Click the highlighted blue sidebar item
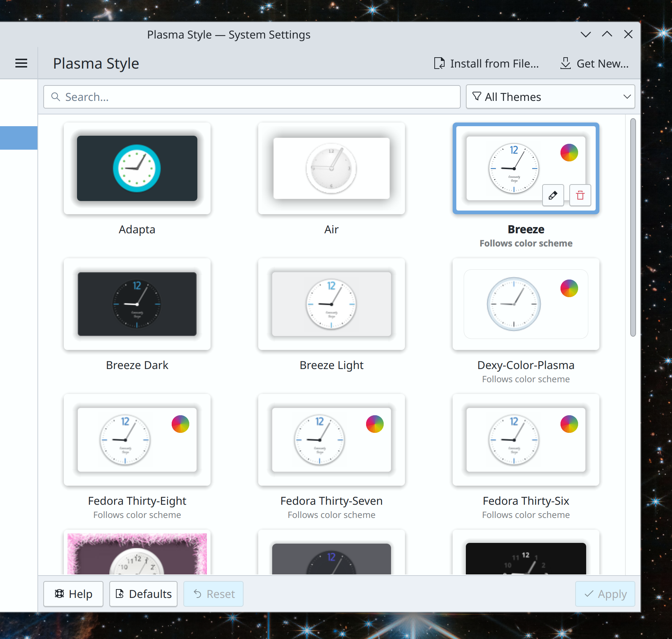Image resolution: width=672 pixels, height=639 pixels. 18,138
